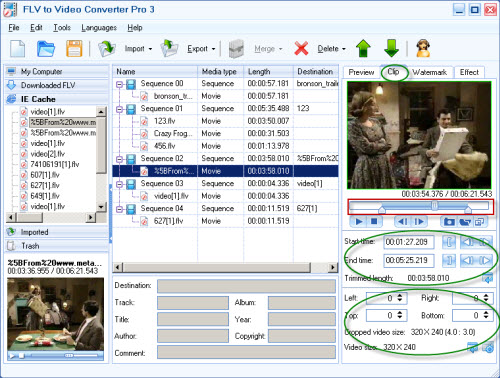Move item down with green down arrow
Image resolution: width=500 pixels, height=378 pixels.
pos(391,49)
